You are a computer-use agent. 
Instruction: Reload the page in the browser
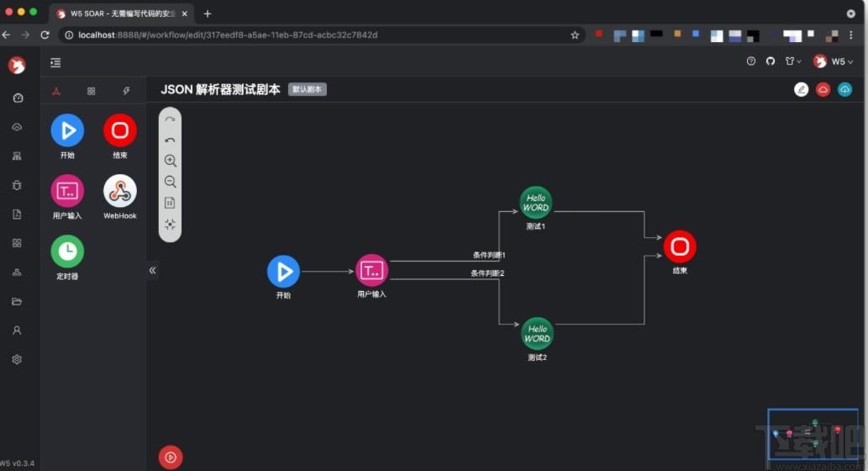(x=45, y=35)
